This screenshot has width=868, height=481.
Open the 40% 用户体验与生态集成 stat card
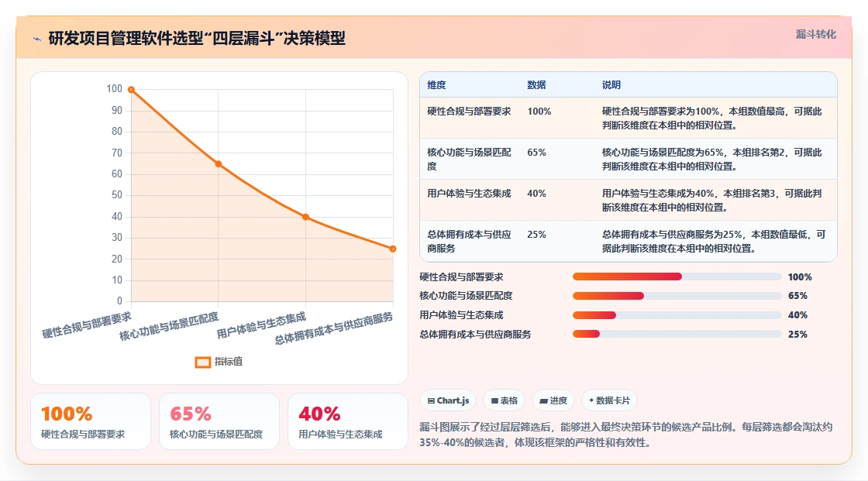[x=348, y=421]
